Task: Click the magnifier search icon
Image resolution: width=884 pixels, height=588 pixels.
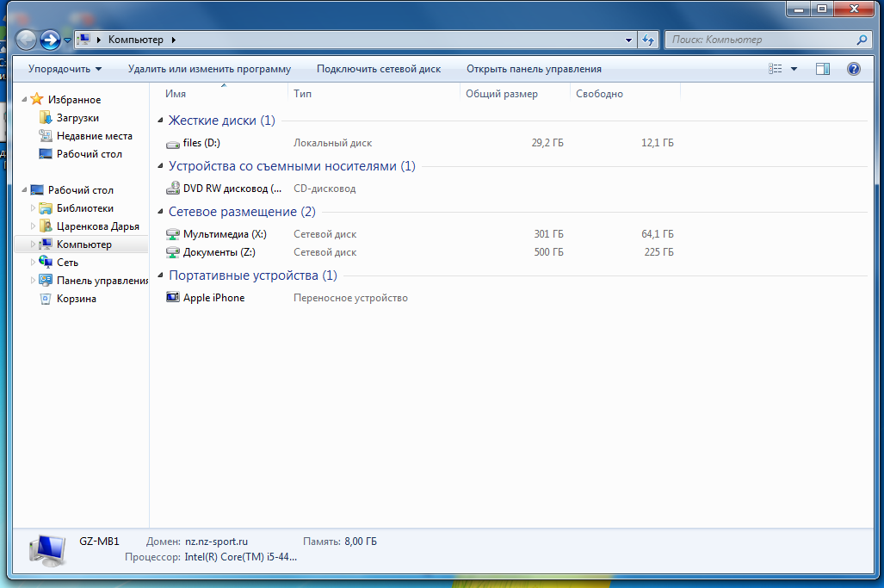Action: point(862,40)
